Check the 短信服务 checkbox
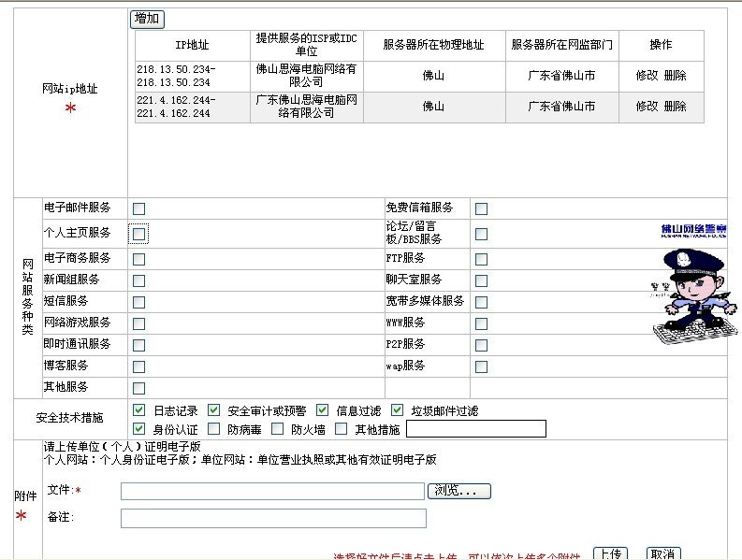Screen dimensions: 742x560 138,302
